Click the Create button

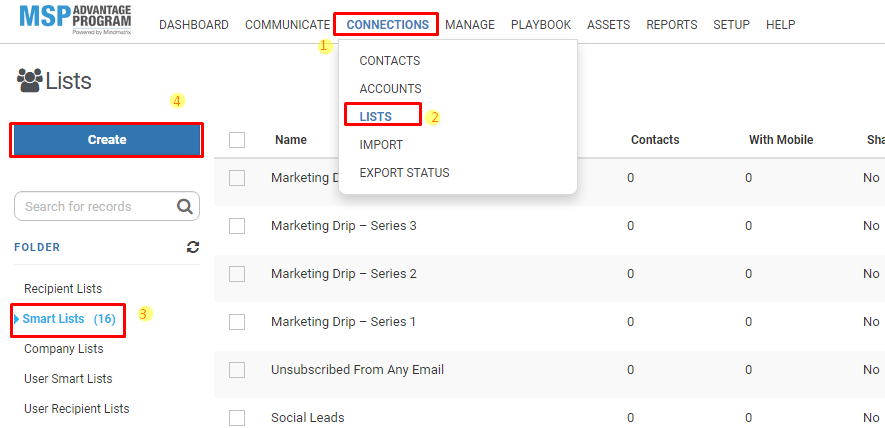pos(107,139)
